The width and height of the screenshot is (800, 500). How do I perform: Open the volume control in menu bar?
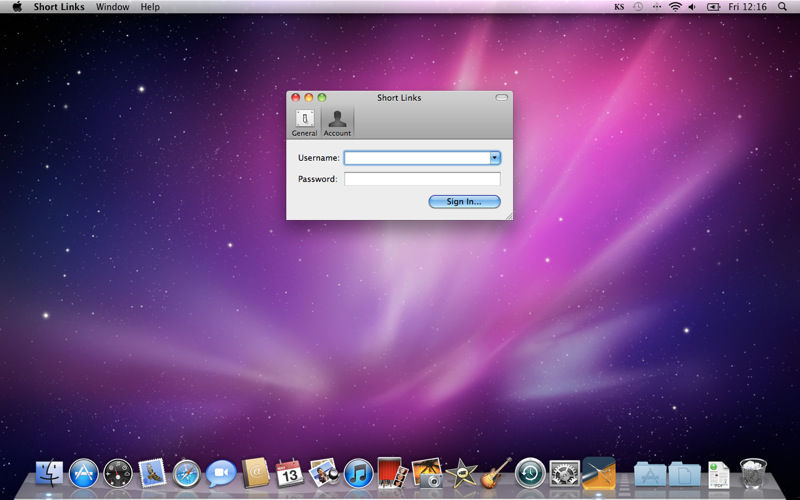[x=692, y=7]
